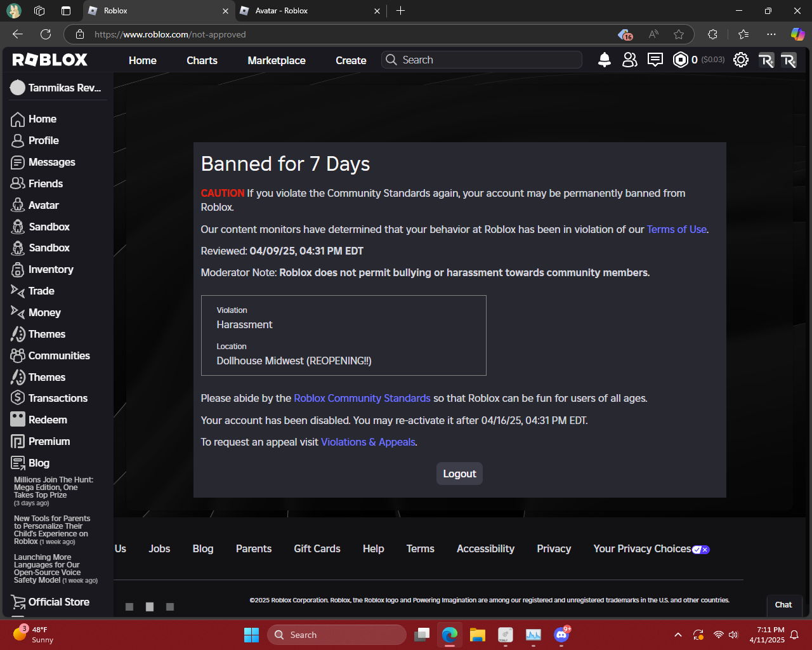The width and height of the screenshot is (812, 650).
Task: Open the Roblox Community Standards link
Action: tap(362, 399)
